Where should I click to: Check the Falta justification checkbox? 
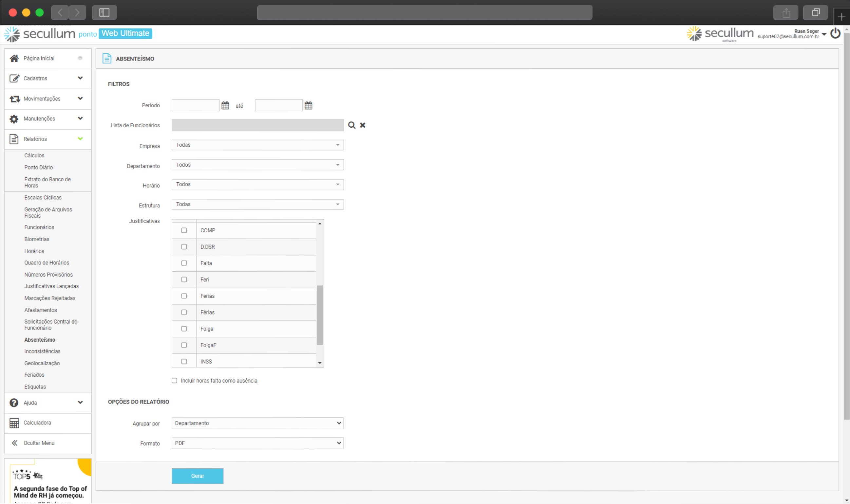pyautogui.click(x=184, y=263)
